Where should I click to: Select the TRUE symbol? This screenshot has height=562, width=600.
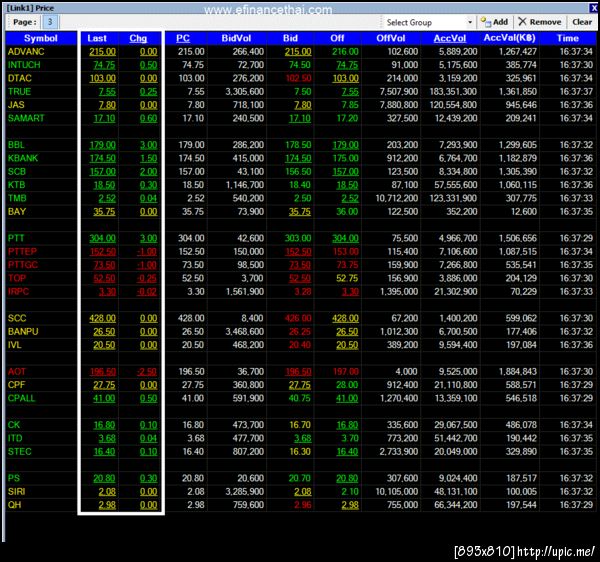[19, 92]
